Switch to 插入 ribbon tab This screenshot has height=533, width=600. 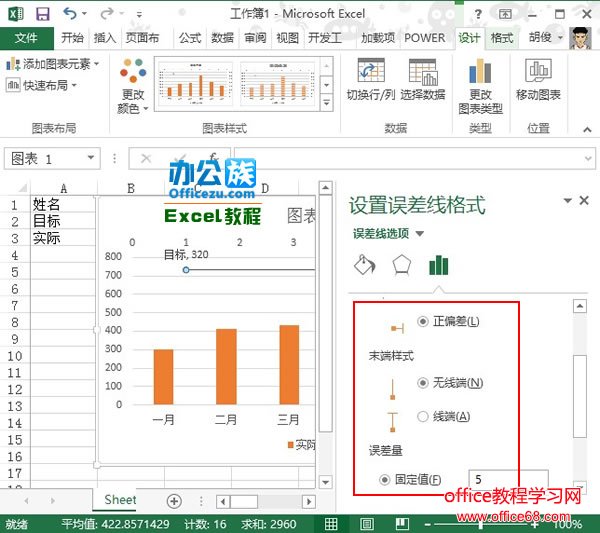pos(105,38)
